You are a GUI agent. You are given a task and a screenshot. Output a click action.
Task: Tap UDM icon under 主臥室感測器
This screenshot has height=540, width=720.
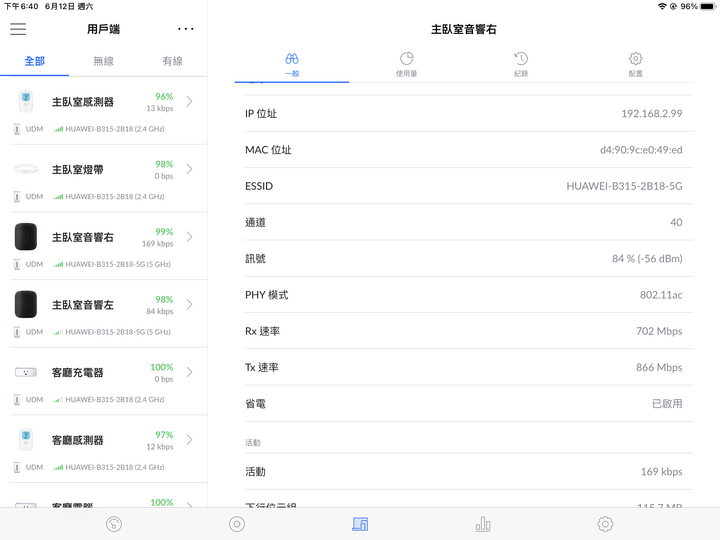coord(17,129)
